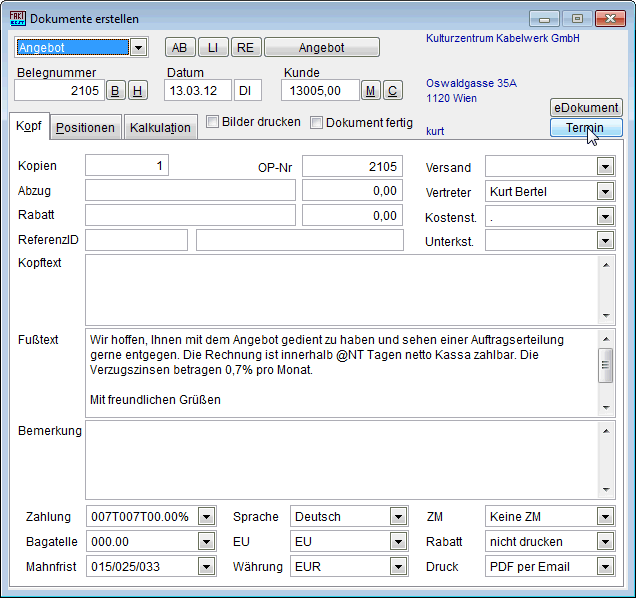Click the Kopien input field

point(127,165)
